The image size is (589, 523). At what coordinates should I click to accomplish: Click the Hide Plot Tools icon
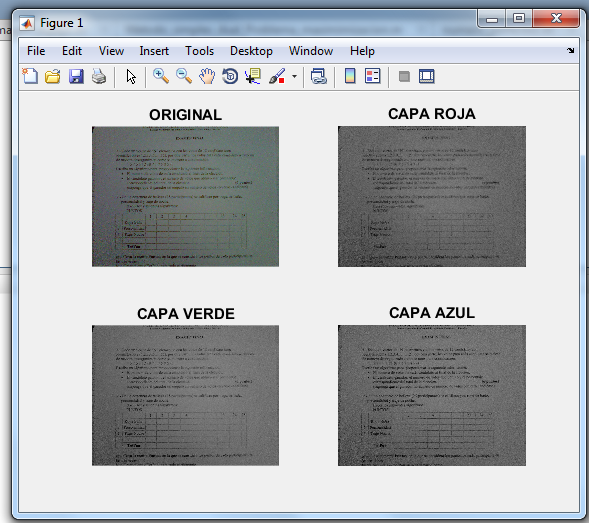point(404,77)
